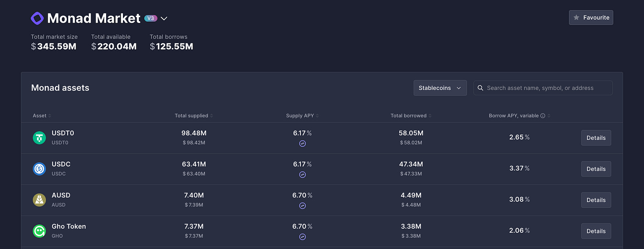Sort by the Supply APY column header
This screenshot has height=249, width=644.
303,116
